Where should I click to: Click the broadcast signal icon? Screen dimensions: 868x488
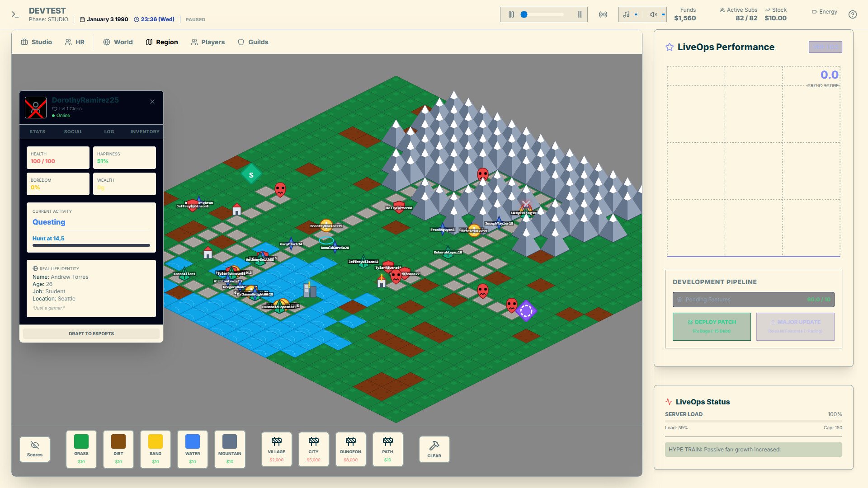(x=603, y=14)
